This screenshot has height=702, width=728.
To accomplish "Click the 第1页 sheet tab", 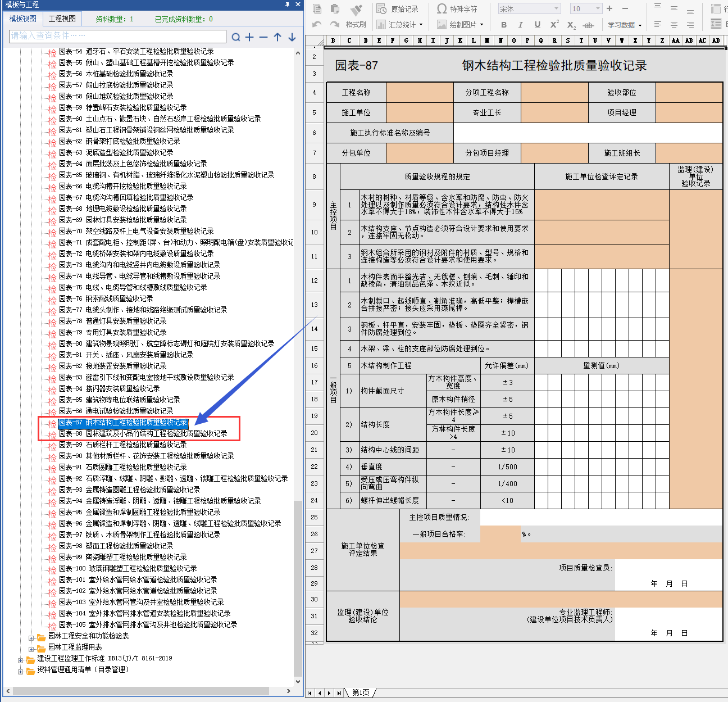I will pyautogui.click(x=361, y=692).
